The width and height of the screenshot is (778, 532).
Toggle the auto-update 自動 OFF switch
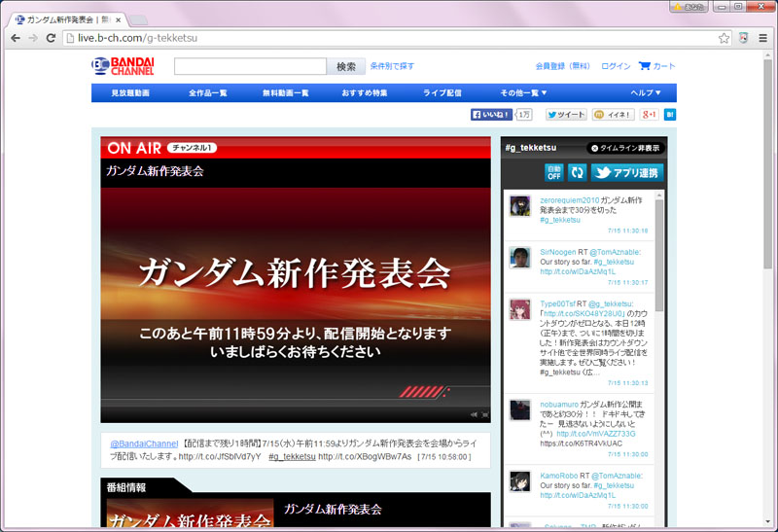pos(553,172)
